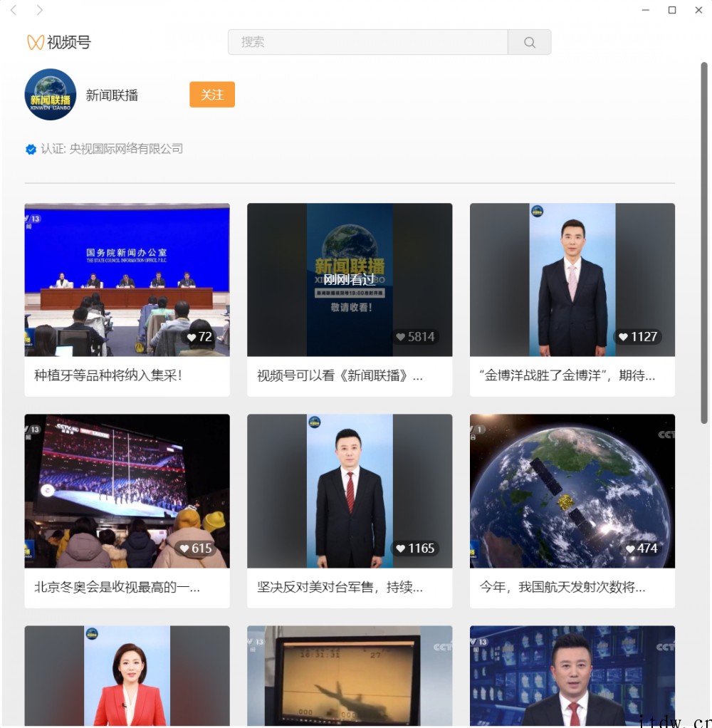Click the heart showing 1127 likes
The height and width of the screenshot is (728, 712).
623,337
